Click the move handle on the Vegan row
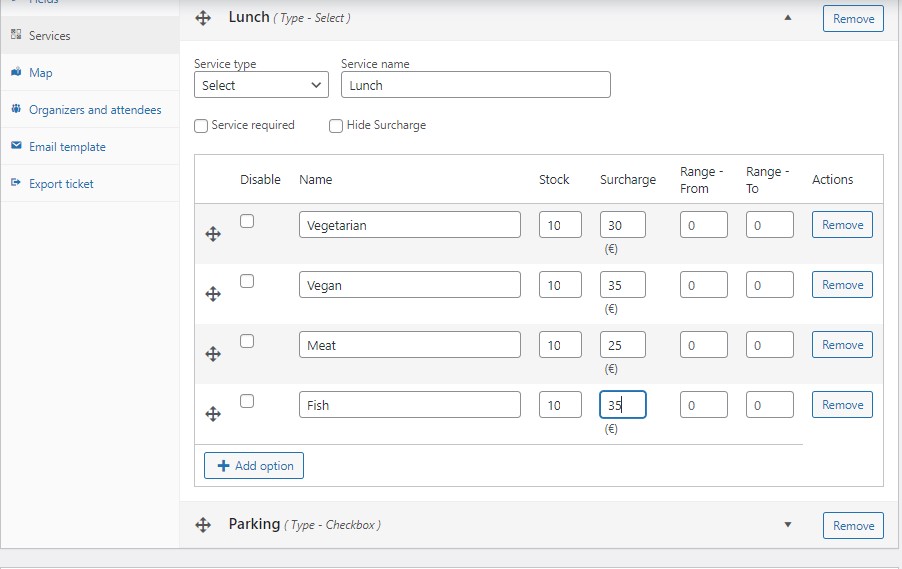This screenshot has width=902, height=569. (x=212, y=294)
